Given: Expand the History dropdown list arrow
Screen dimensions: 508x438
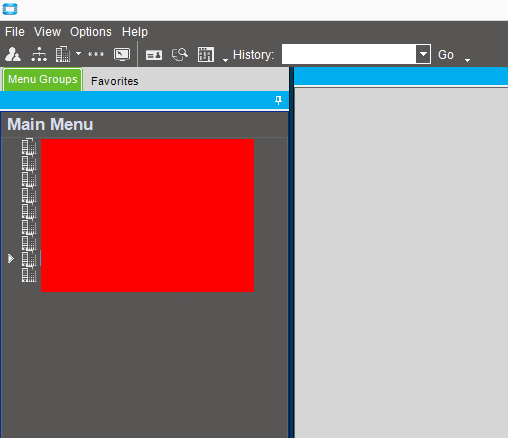Looking at the screenshot, I should point(423,54).
